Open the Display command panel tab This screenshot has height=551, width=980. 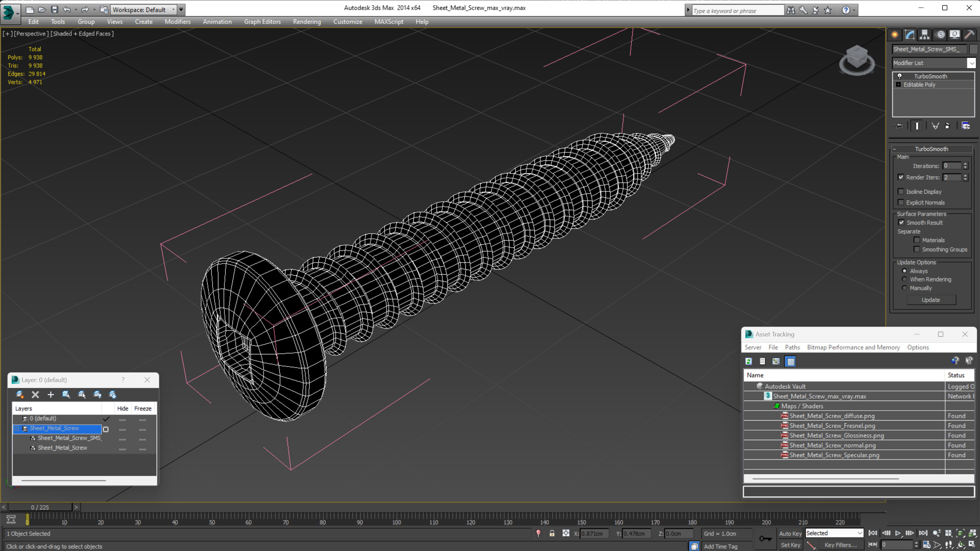(x=955, y=35)
